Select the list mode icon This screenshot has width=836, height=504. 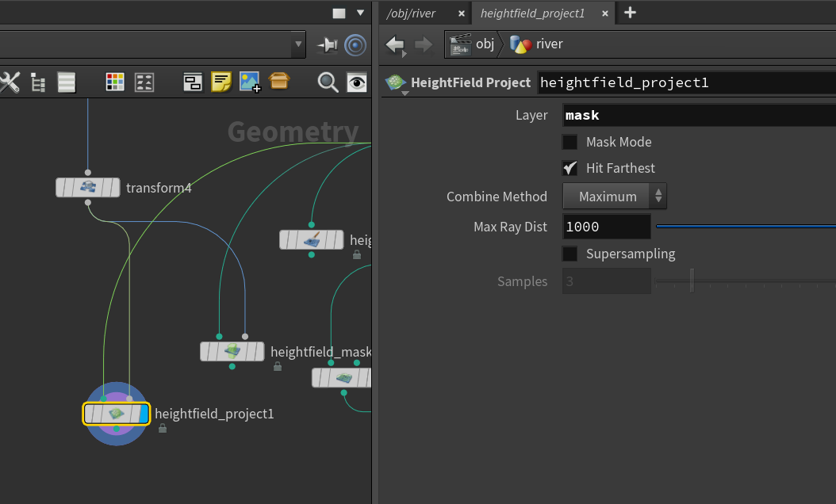[x=67, y=82]
